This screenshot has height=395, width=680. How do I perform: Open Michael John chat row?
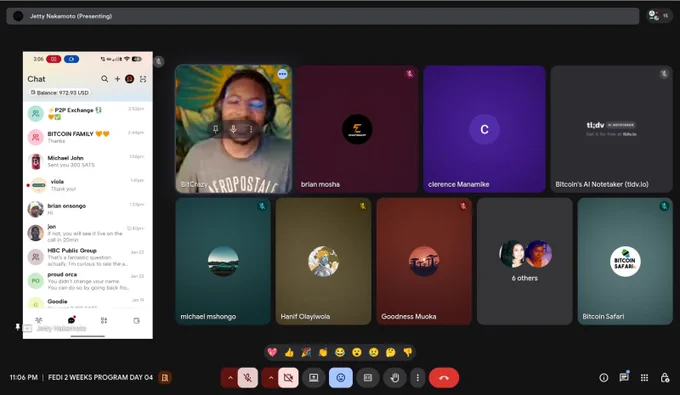[x=88, y=161]
